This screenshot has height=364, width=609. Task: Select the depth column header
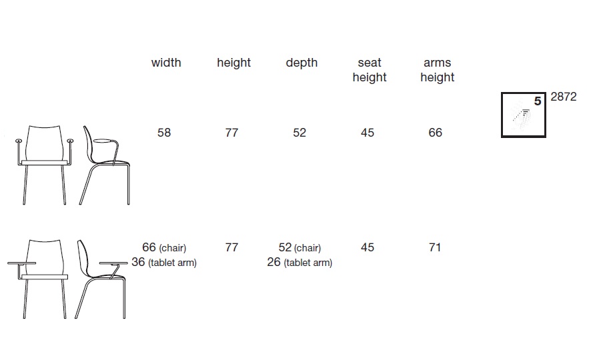point(301,63)
